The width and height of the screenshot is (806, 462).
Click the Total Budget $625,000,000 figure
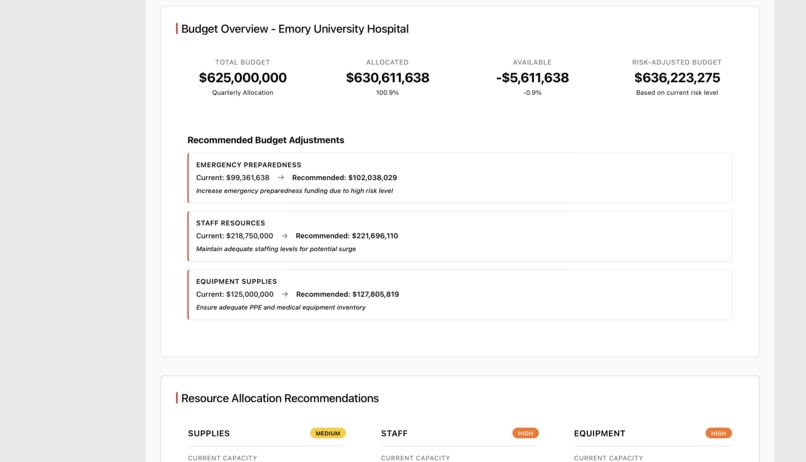coord(243,78)
